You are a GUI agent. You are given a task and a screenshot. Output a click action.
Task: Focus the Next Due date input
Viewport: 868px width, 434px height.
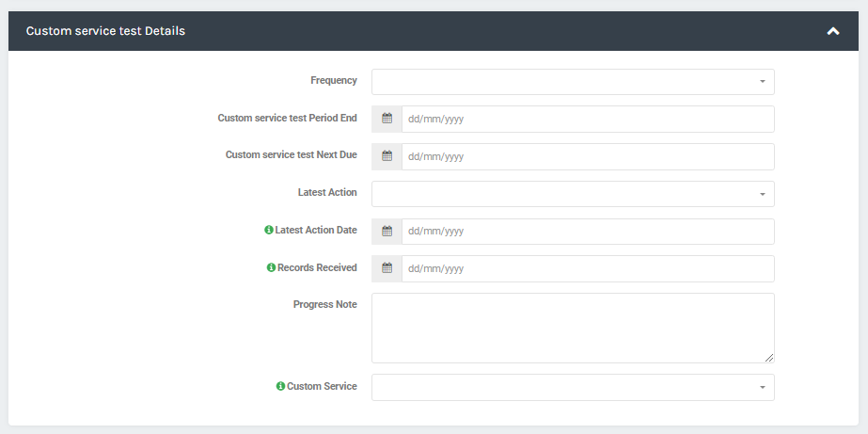588,156
